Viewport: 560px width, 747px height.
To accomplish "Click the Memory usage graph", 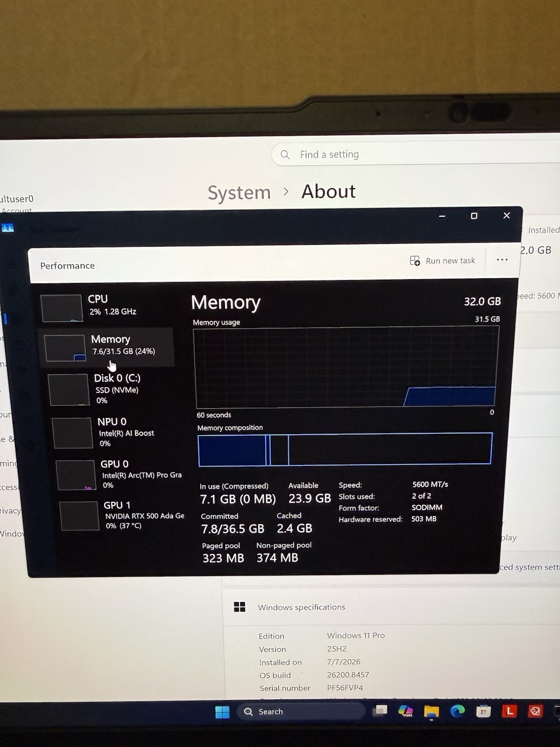I will tap(346, 367).
